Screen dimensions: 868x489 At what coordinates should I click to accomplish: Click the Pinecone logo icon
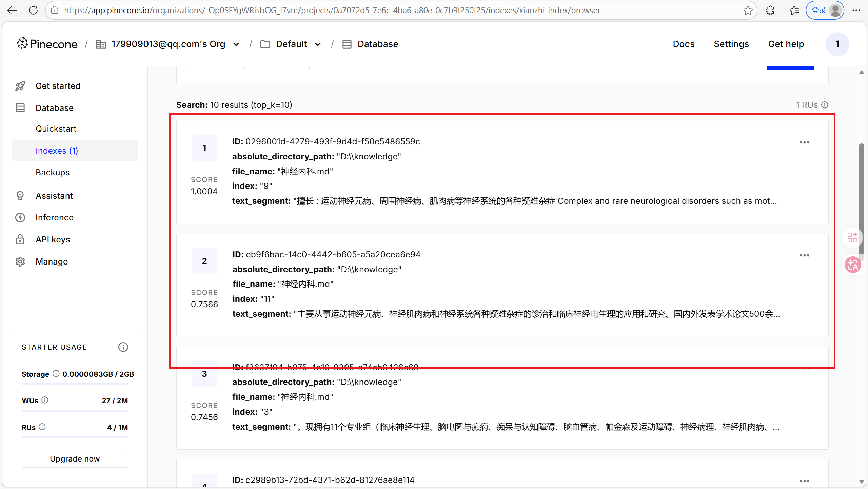coord(22,43)
